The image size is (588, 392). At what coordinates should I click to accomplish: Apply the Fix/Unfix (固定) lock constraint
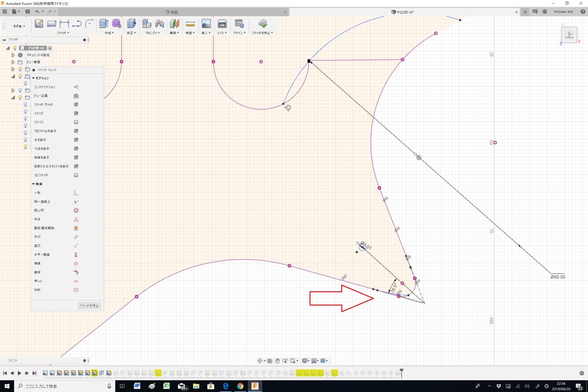[76, 228]
